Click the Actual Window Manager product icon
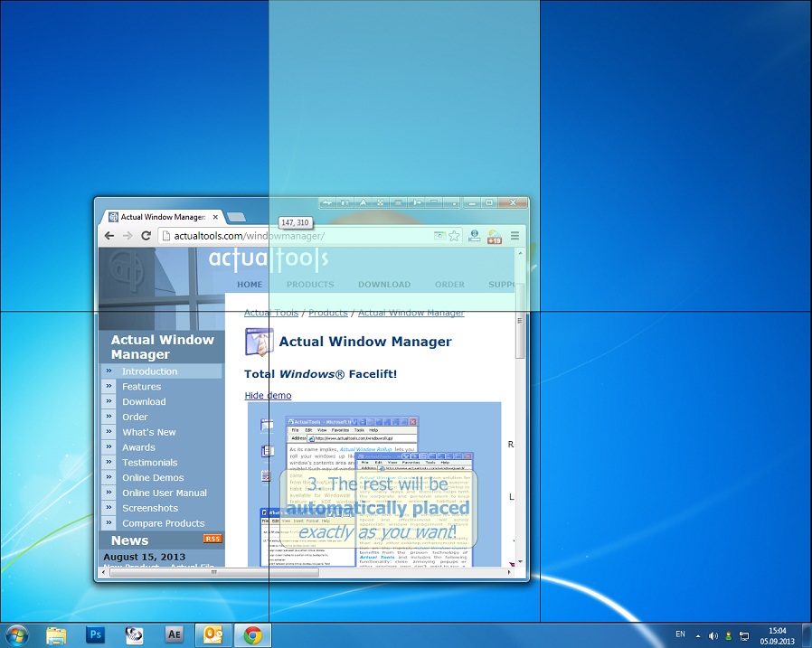 (259, 342)
